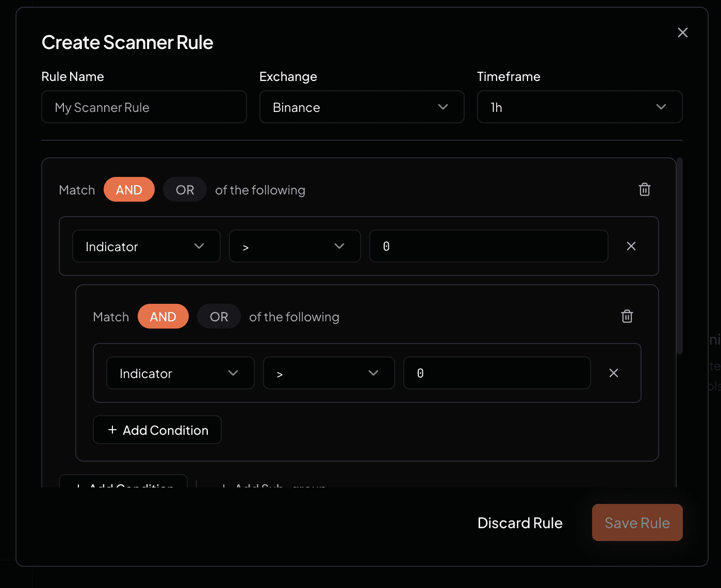This screenshot has height=588, width=721.
Task: Delete the nested sub-group via trash icon
Action: (x=627, y=316)
